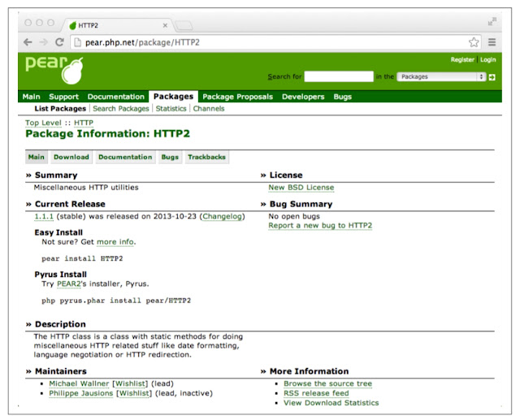Open Philippe Jausions' Wishlist link
The image size is (520, 420).
134,393
